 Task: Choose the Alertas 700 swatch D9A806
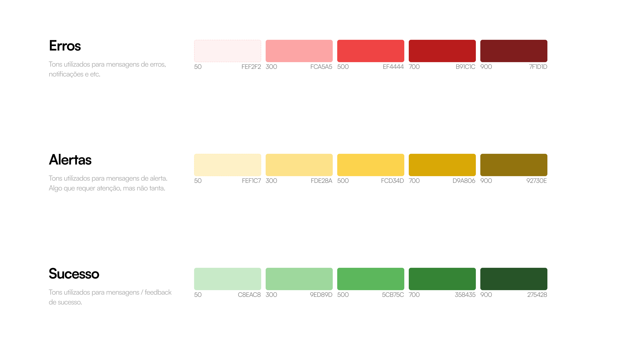(x=442, y=165)
